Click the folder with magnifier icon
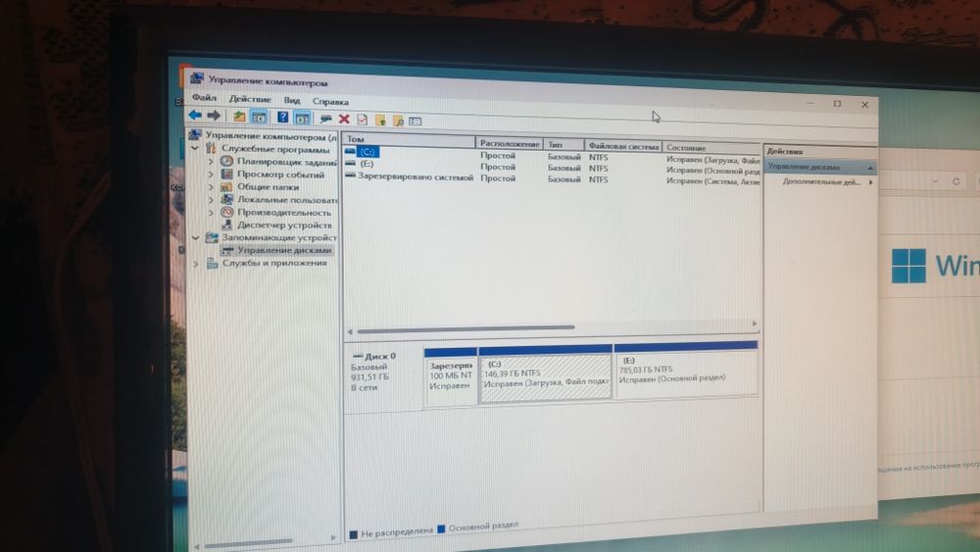Viewport: 980px width, 552px height. 398,121
